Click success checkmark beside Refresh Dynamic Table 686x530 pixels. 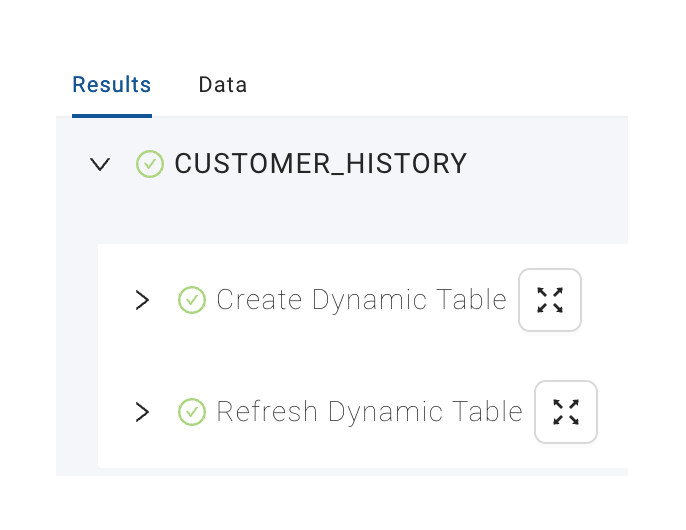(x=192, y=412)
